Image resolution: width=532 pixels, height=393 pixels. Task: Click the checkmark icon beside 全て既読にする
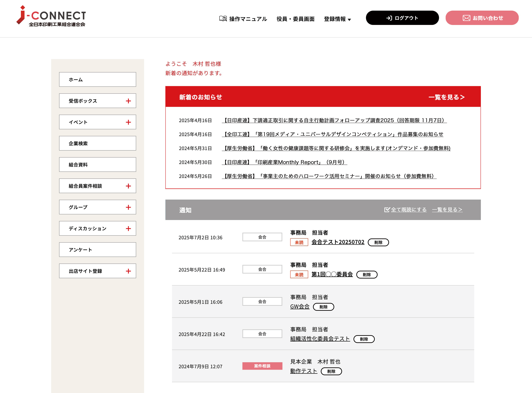[x=387, y=210]
